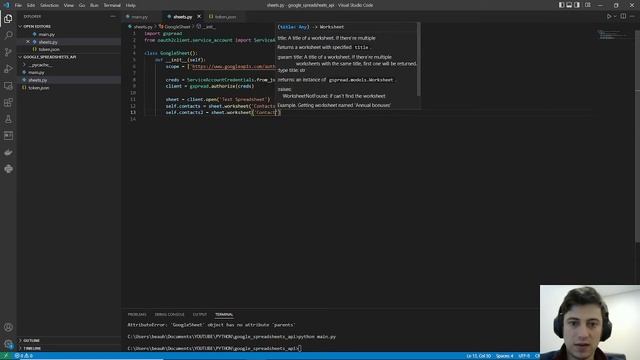Open customize layout icon
Viewport: 640px width, 360px height.
pos(588,5)
